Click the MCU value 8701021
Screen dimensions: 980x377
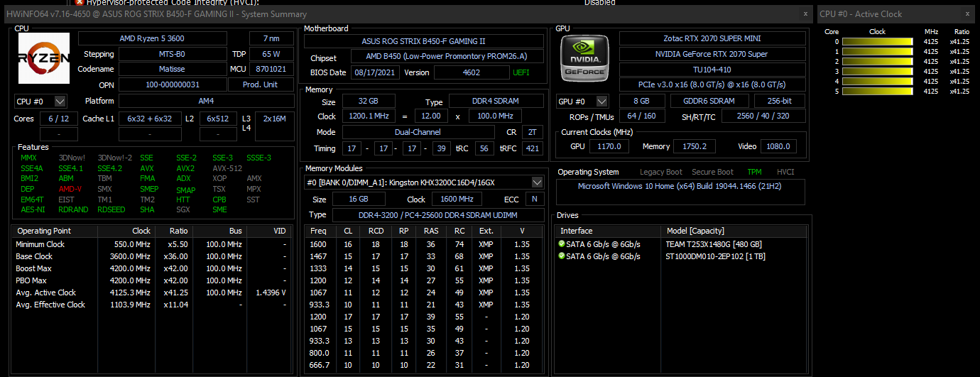point(270,69)
